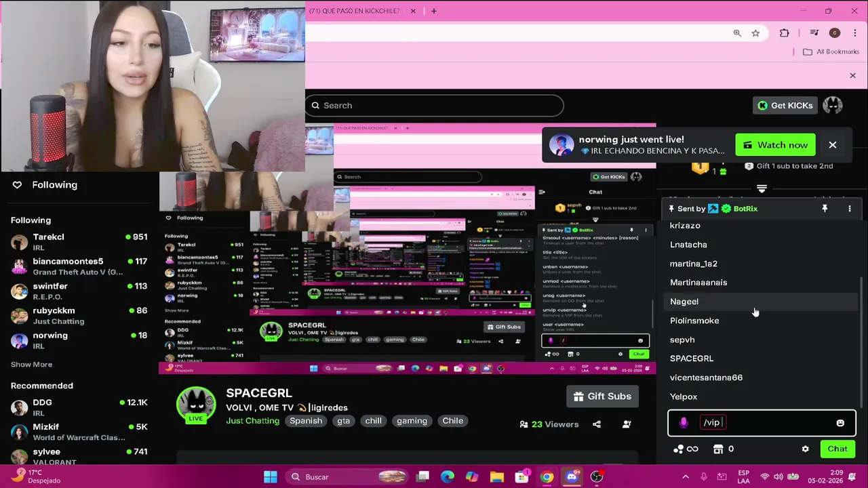Click the channel points infinity icon
This screenshot has height=488, width=868.
tap(686, 449)
